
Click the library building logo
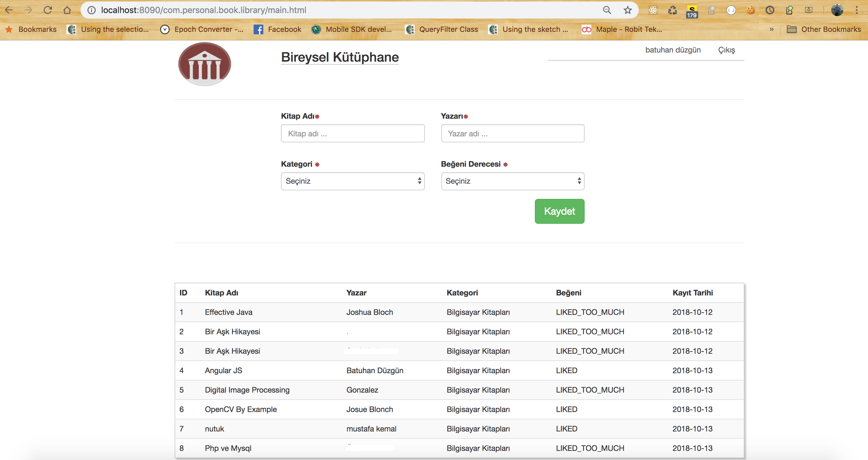[x=204, y=64]
